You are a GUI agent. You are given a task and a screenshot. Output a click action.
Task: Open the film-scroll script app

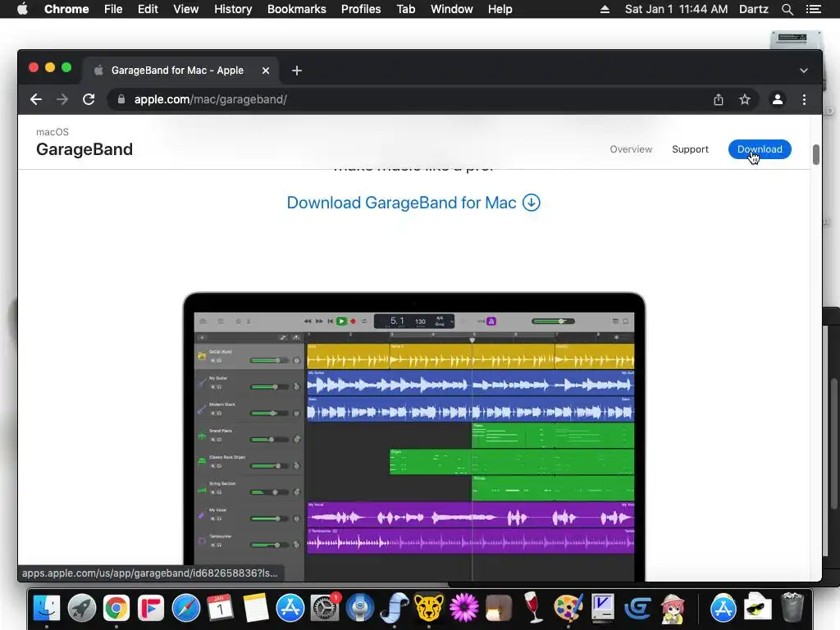pyautogui.click(x=395, y=608)
